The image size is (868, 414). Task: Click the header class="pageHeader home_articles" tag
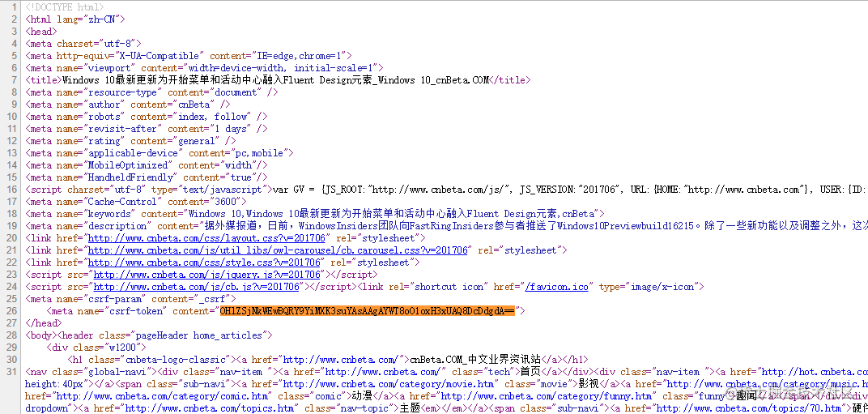pyautogui.click(x=165, y=336)
